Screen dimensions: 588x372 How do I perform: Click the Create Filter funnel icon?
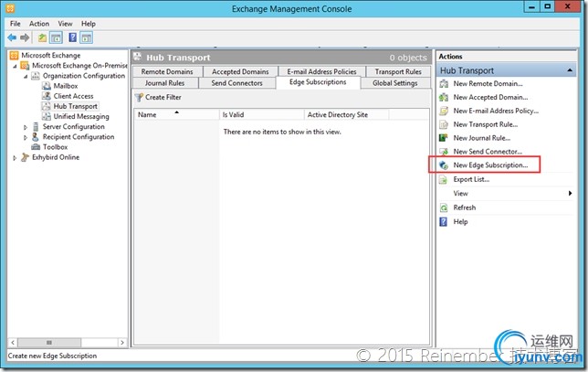pos(139,97)
